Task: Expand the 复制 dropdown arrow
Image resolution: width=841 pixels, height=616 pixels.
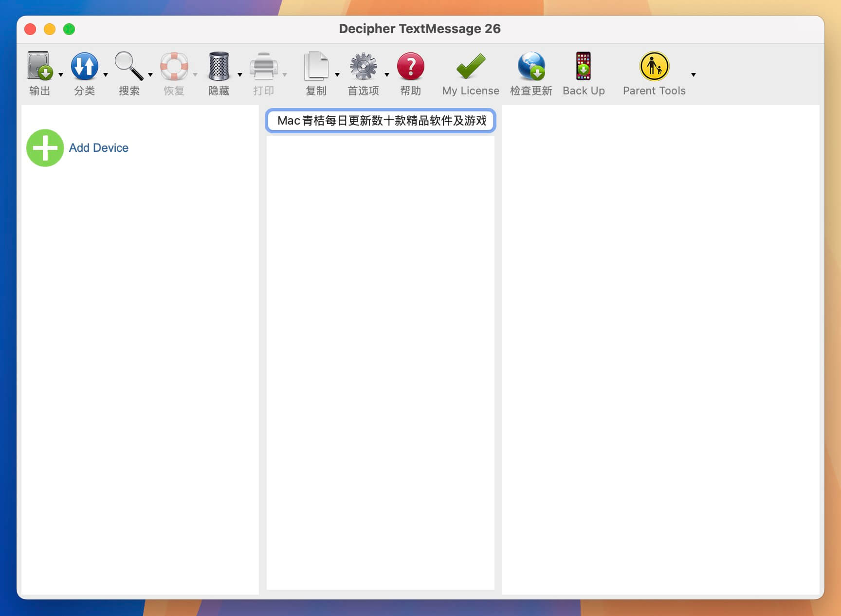Action: (x=337, y=75)
